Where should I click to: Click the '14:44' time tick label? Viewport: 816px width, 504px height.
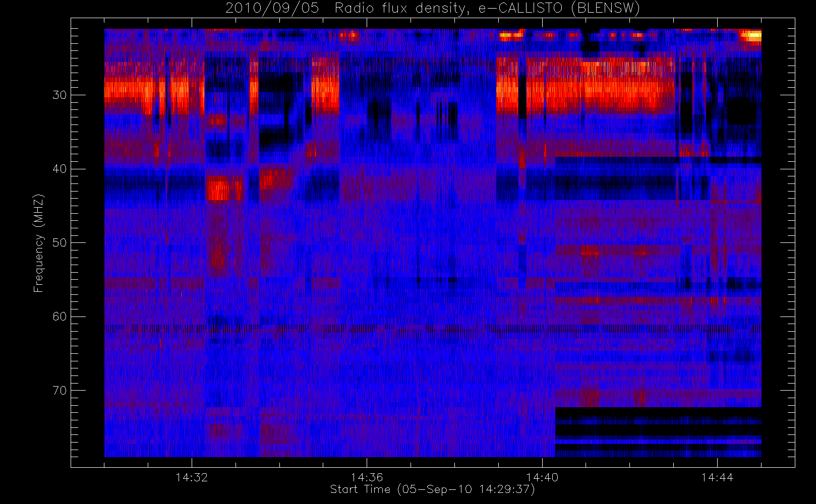pos(717,477)
